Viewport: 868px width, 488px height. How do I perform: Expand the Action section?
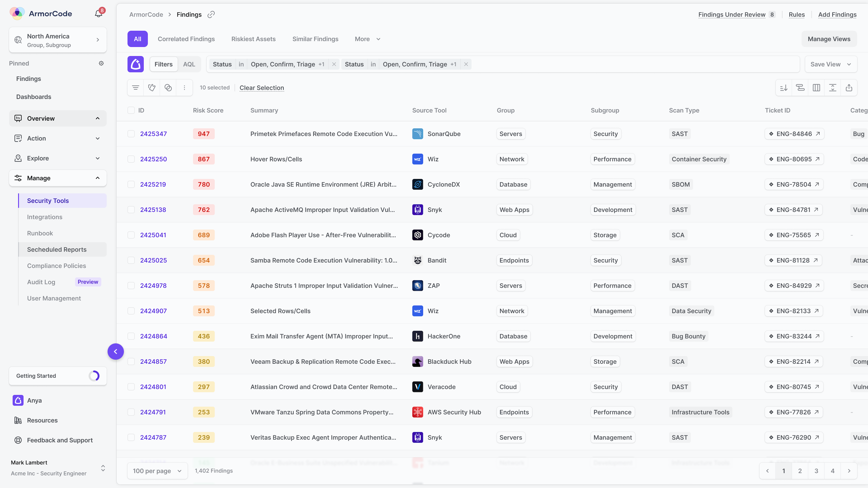pos(58,138)
